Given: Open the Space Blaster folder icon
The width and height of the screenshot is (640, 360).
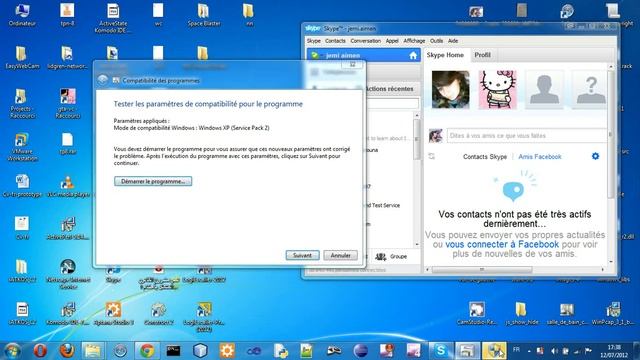Looking at the screenshot, I should coord(204,15).
